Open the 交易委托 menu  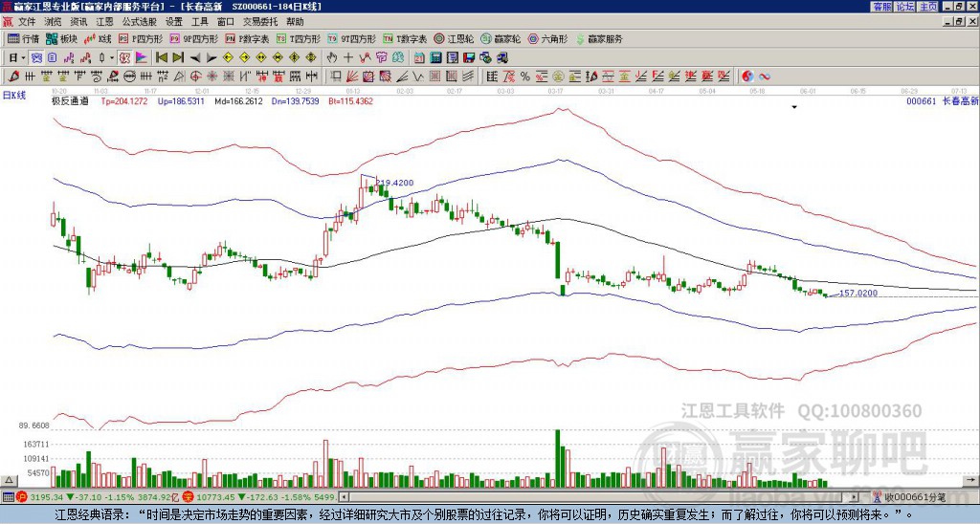260,22
